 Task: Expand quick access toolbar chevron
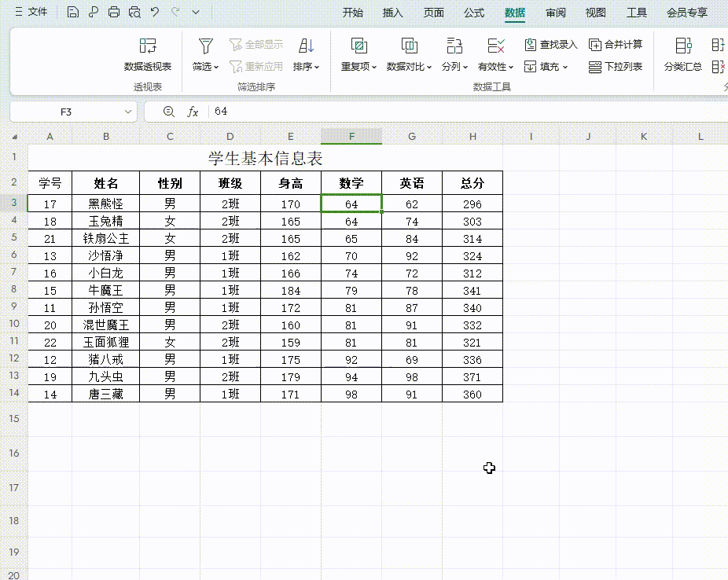tap(196, 12)
